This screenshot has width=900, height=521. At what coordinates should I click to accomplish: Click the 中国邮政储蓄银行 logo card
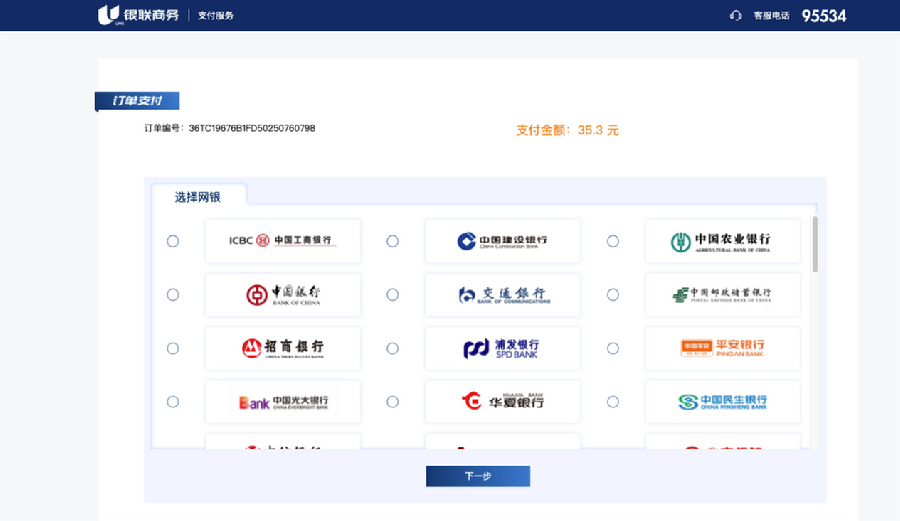pyautogui.click(x=723, y=295)
